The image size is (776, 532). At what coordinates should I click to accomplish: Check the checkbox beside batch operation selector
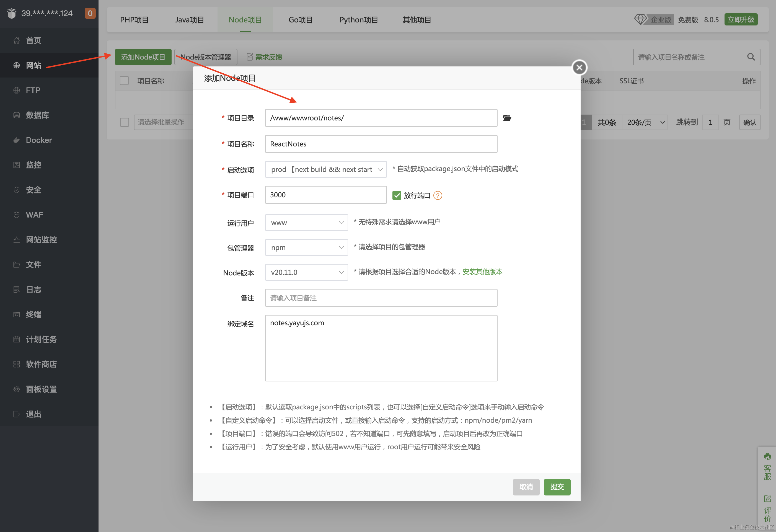[124, 122]
